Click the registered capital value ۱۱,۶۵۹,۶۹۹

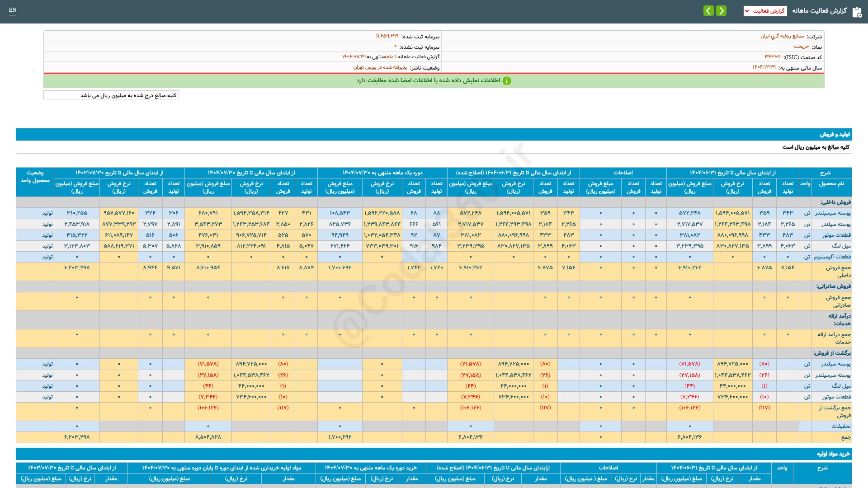(387, 36)
